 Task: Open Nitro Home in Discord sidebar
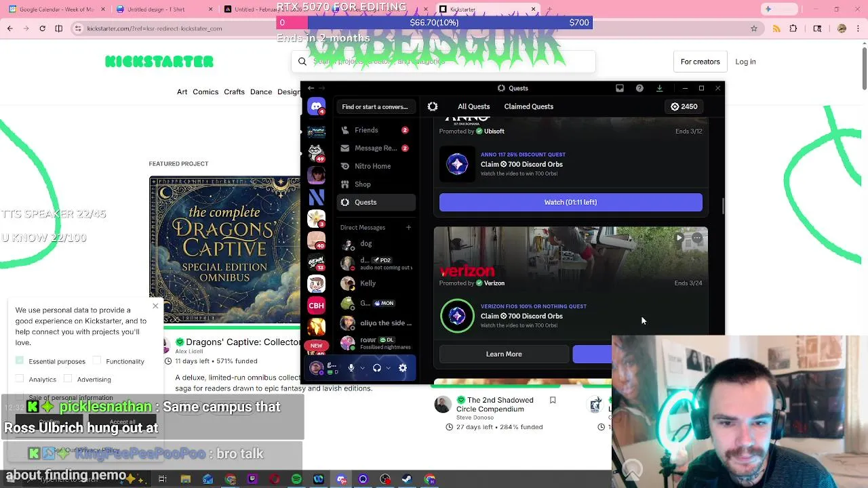376,166
